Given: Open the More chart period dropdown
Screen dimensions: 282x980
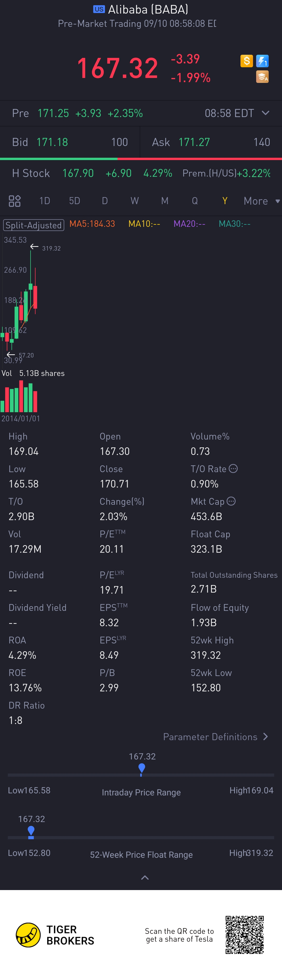Looking at the screenshot, I should point(261,201).
